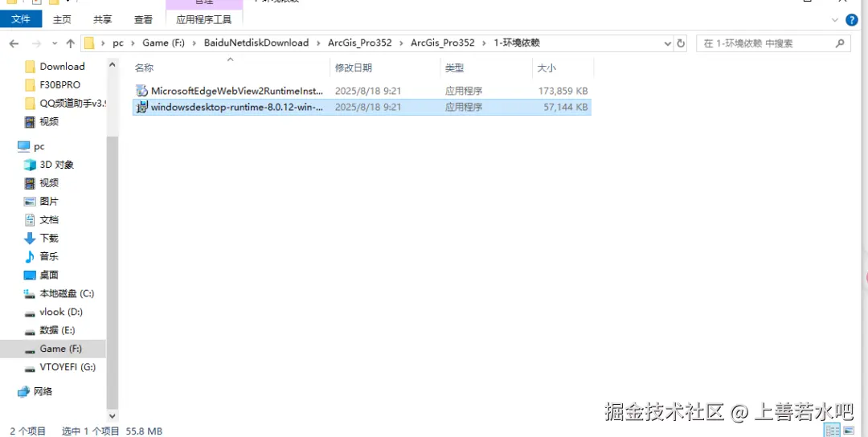Viewport: 868px width, 437px height.
Task: Open 音乐 in navigation pane
Action: (x=49, y=257)
